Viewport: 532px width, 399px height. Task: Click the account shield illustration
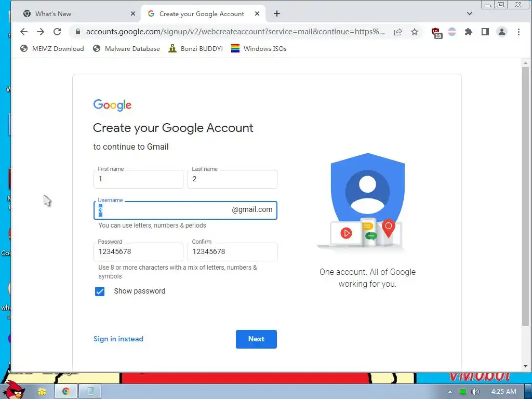click(x=367, y=204)
